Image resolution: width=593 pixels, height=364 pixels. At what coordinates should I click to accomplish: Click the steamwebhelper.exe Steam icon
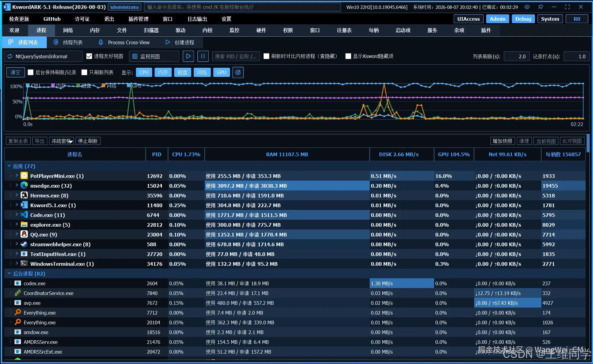coord(24,244)
